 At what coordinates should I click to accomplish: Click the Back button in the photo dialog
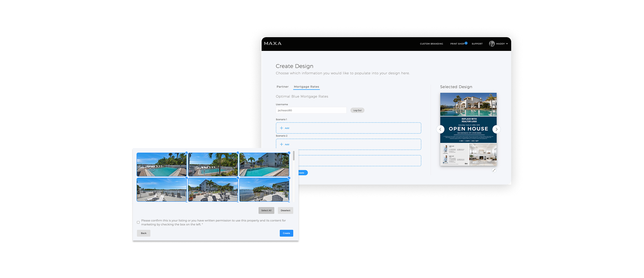[144, 233]
